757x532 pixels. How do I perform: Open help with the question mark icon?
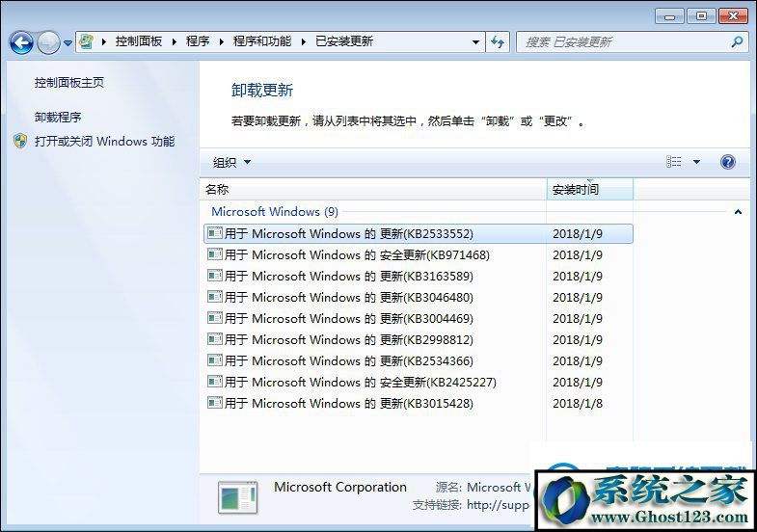[727, 162]
